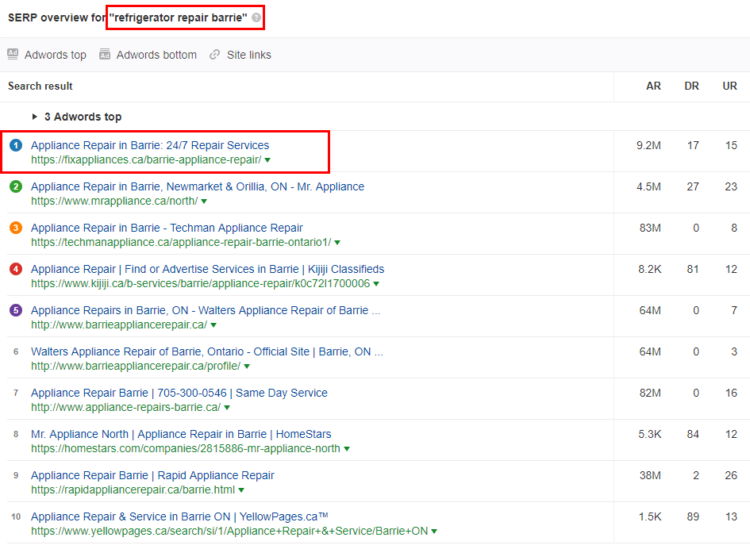Click the Adwords bottom legend icon
750x549 pixels.
[105, 55]
